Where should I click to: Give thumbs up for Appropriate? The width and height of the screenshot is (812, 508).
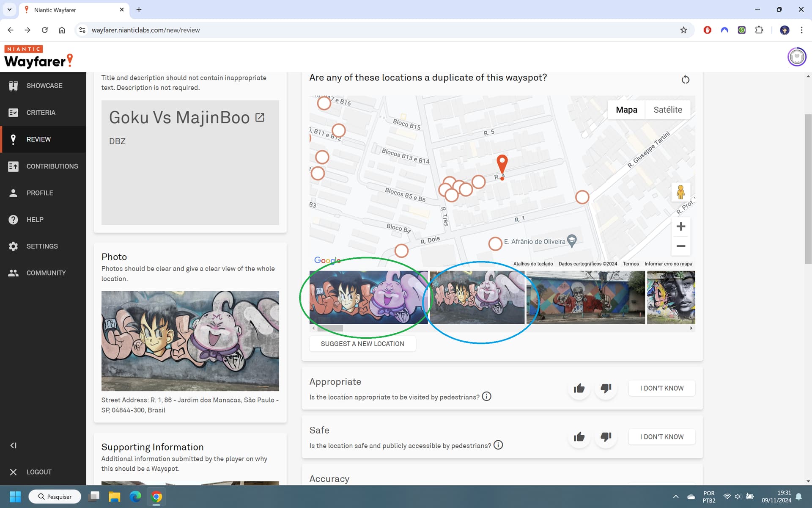click(x=579, y=388)
